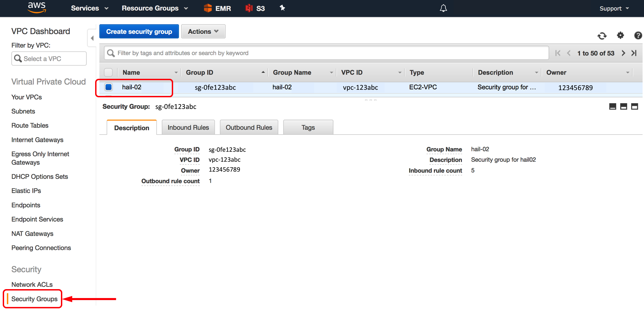
Task: Click sg-0fe123abc cell in table row
Action: 215,87
